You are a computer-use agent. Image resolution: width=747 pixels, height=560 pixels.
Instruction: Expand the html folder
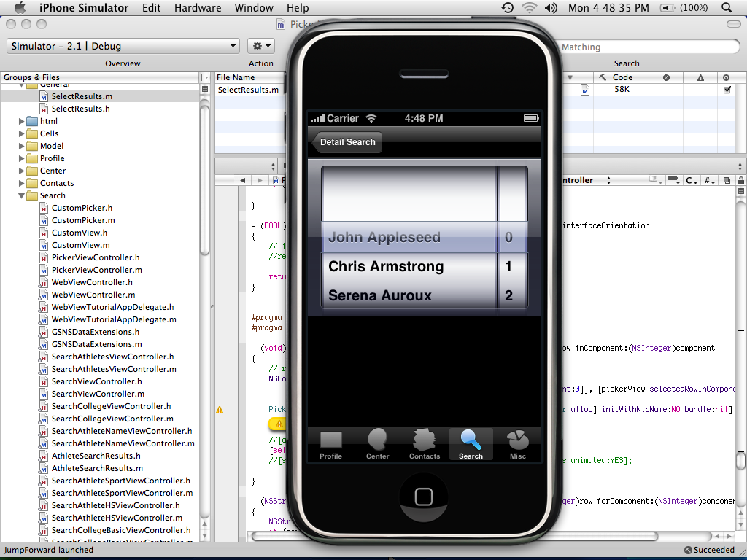[21, 122]
